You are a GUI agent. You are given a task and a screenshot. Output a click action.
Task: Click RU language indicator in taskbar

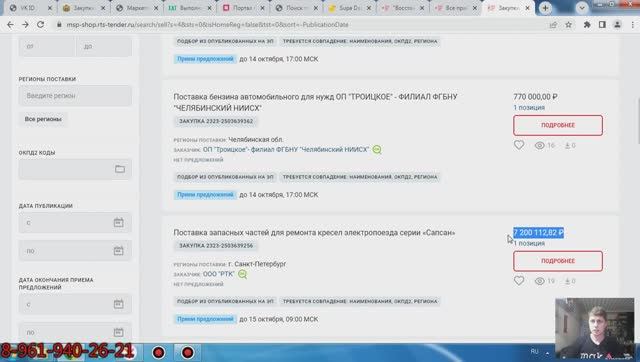point(534,351)
